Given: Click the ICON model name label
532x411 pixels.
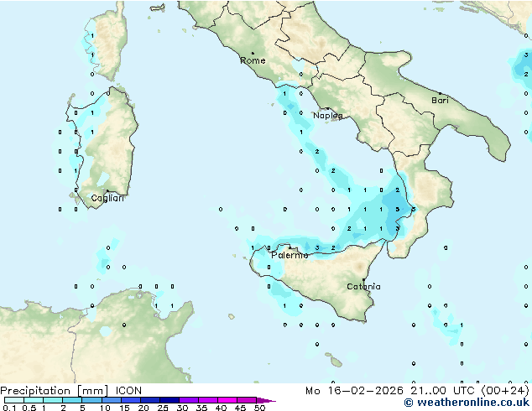Looking at the screenshot, I should tap(128, 391).
